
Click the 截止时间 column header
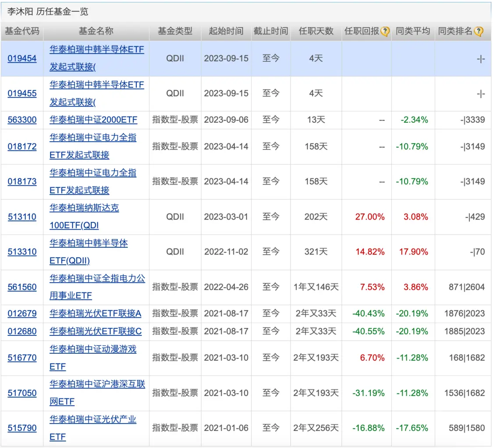[271, 31]
